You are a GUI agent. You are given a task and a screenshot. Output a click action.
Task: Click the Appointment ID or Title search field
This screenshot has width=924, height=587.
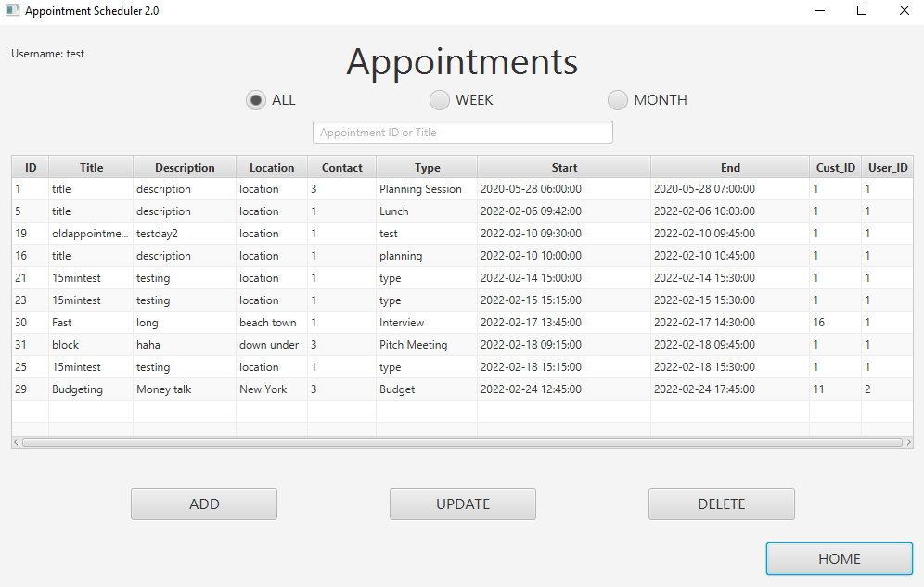[462, 132]
